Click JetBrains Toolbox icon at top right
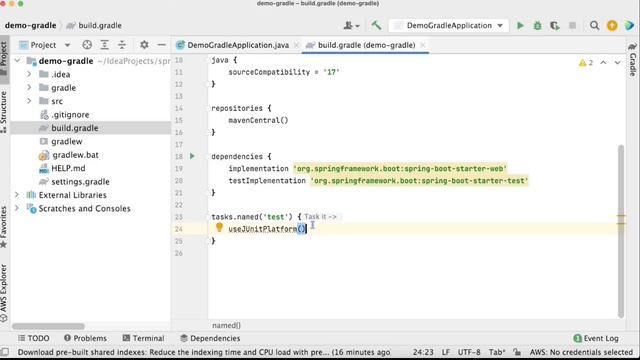The image size is (640, 360). (x=629, y=25)
